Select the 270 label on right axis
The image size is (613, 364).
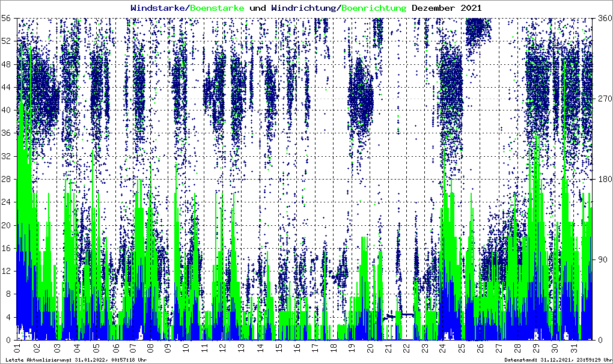(x=602, y=99)
